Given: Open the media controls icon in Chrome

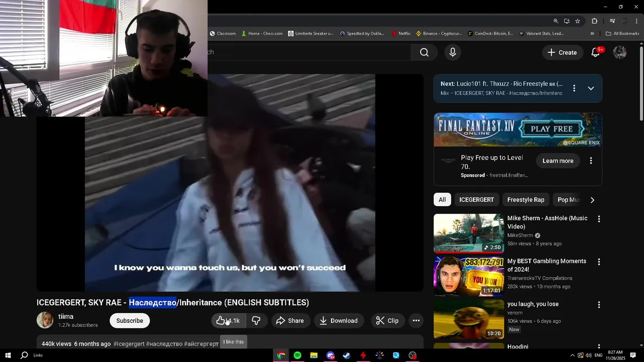Looking at the screenshot, I should click(612, 21).
